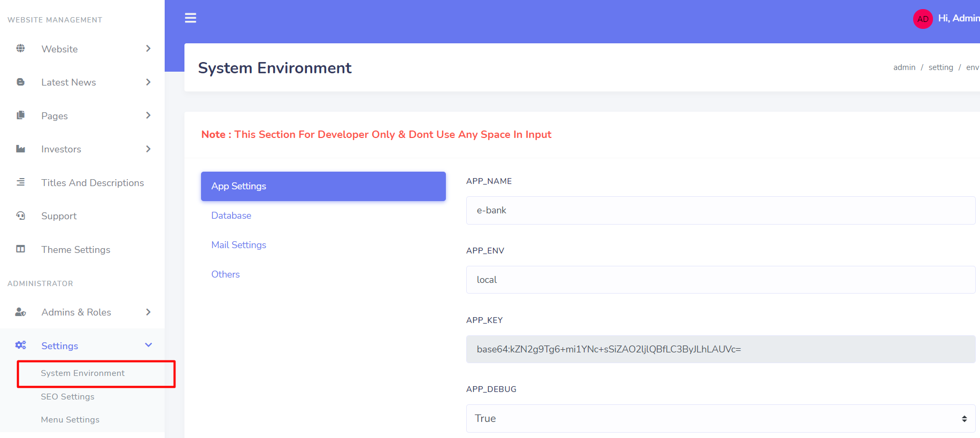
Task: Click the setting breadcrumb link
Action: 940,67
